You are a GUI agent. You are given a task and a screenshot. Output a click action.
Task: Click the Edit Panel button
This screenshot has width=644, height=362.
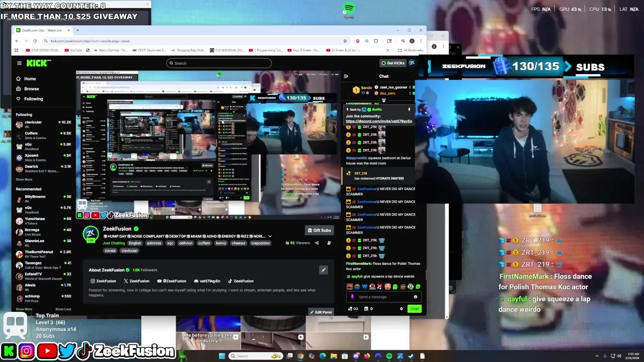coord(321,312)
